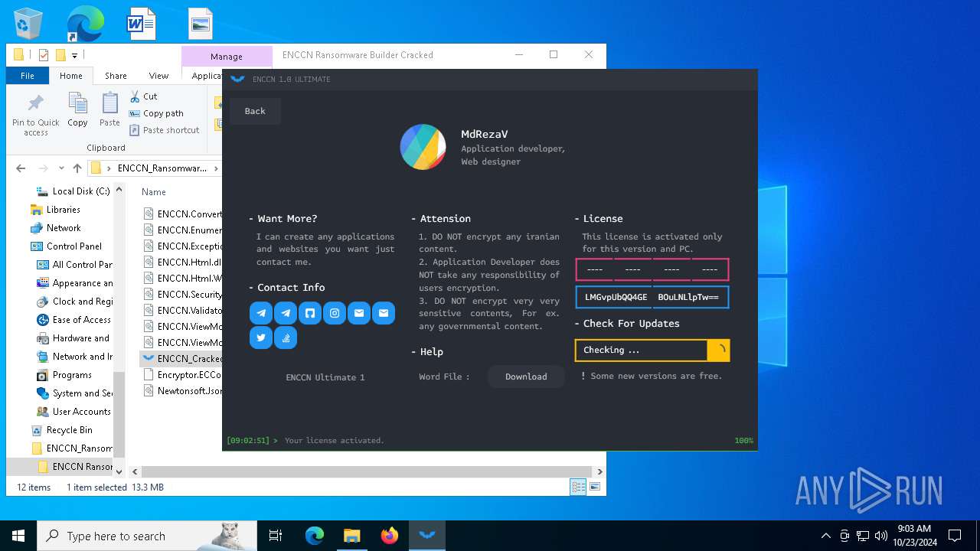Click the ENCCN logo in title bar
Viewport: 980px width, 551px height.
[x=237, y=79]
